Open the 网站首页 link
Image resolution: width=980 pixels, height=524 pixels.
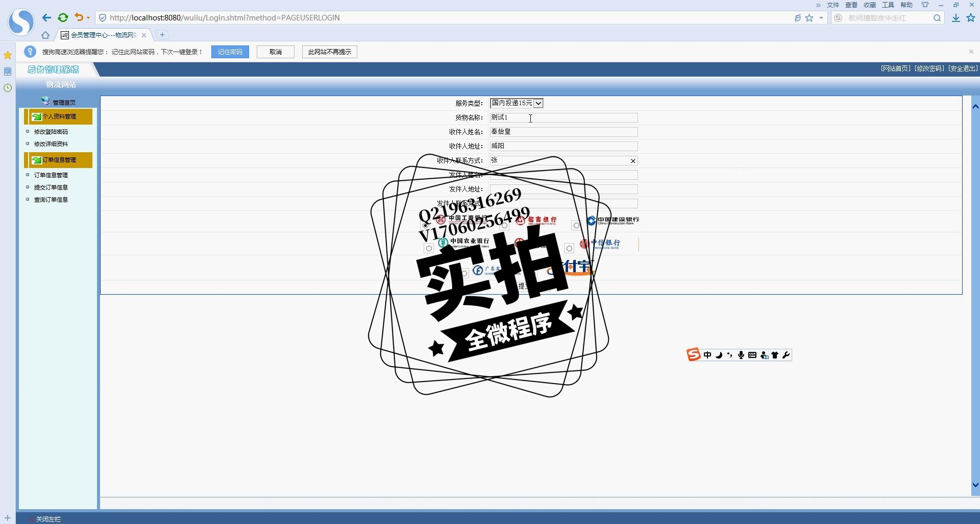pyautogui.click(x=896, y=68)
